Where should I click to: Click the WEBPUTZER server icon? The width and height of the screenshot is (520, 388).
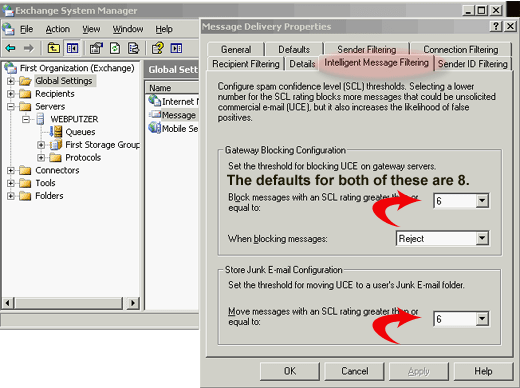(40, 119)
